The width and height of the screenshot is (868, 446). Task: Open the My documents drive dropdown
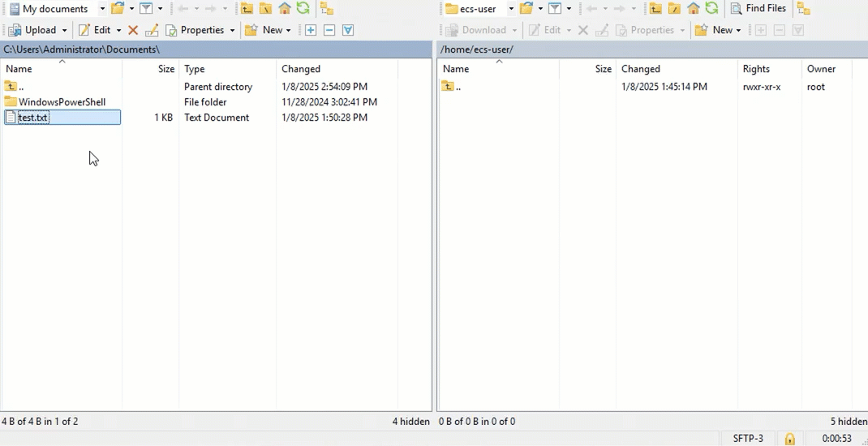pyautogui.click(x=102, y=9)
